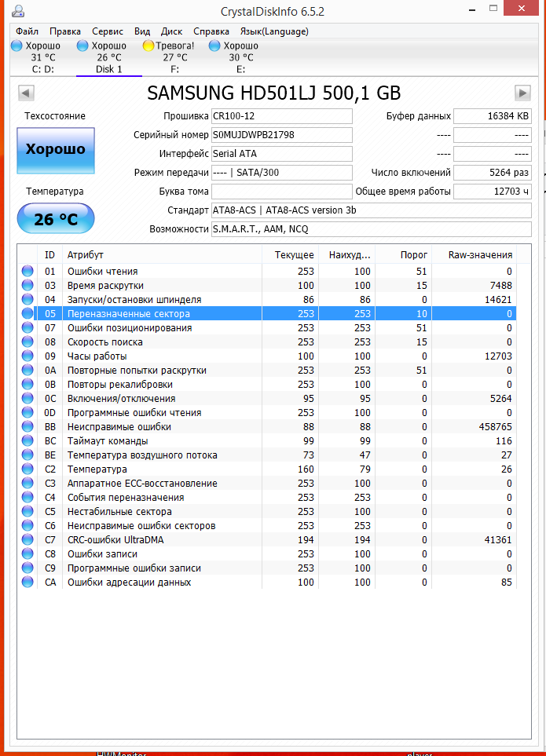Click status icon of Ошибки адресации данных row
The height and width of the screenshot is (756, 546).
coord(27,582)
